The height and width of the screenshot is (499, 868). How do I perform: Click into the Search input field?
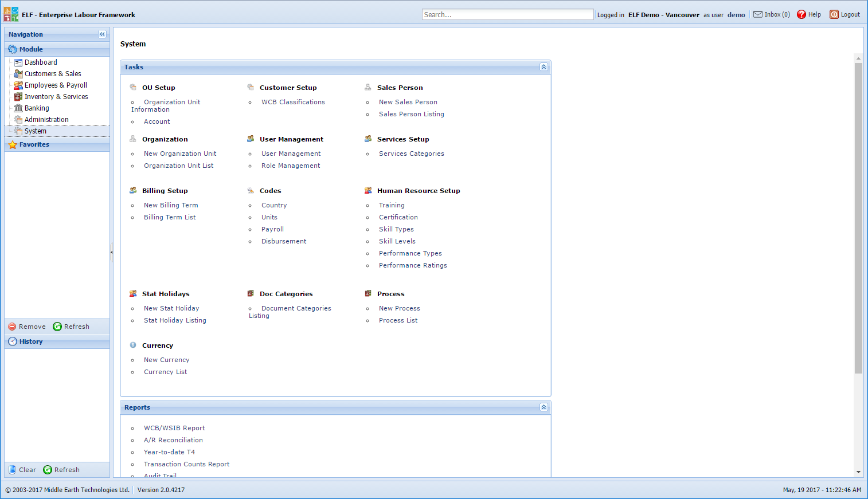pyautogui.click(x=507, y=15)
